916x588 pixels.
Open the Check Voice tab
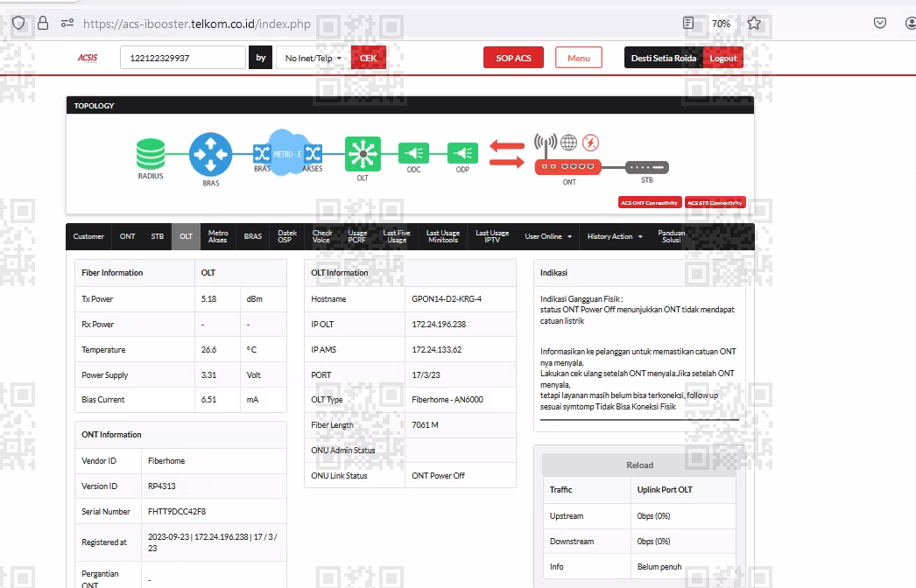coord(322,236)
